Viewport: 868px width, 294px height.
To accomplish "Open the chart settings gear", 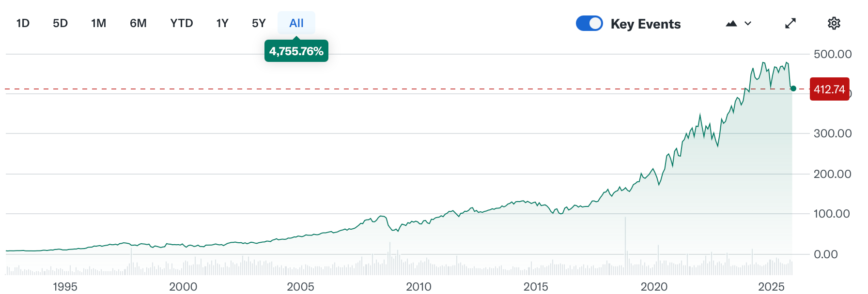I will pos(833,23).
